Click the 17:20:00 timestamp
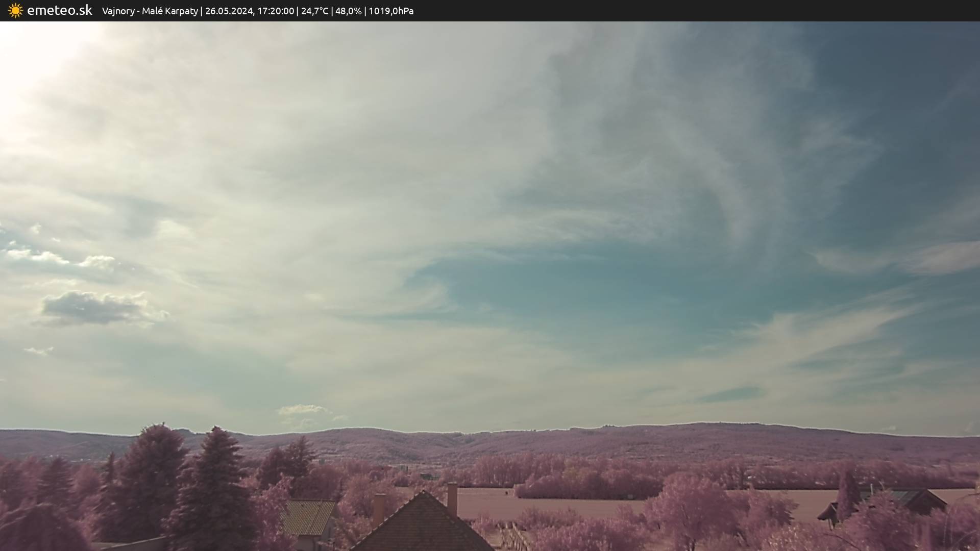 point(276,11)
